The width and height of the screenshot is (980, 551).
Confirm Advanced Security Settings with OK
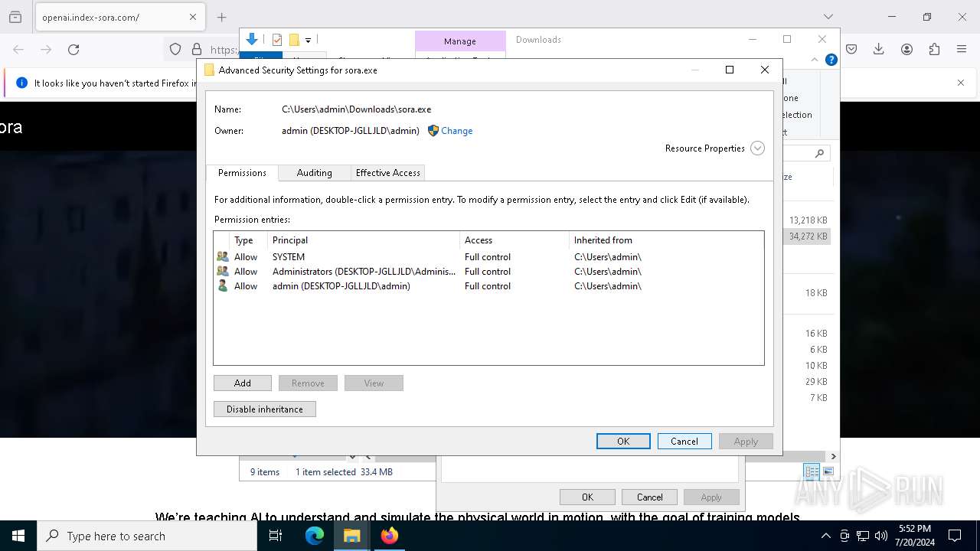tap(623, 442)
